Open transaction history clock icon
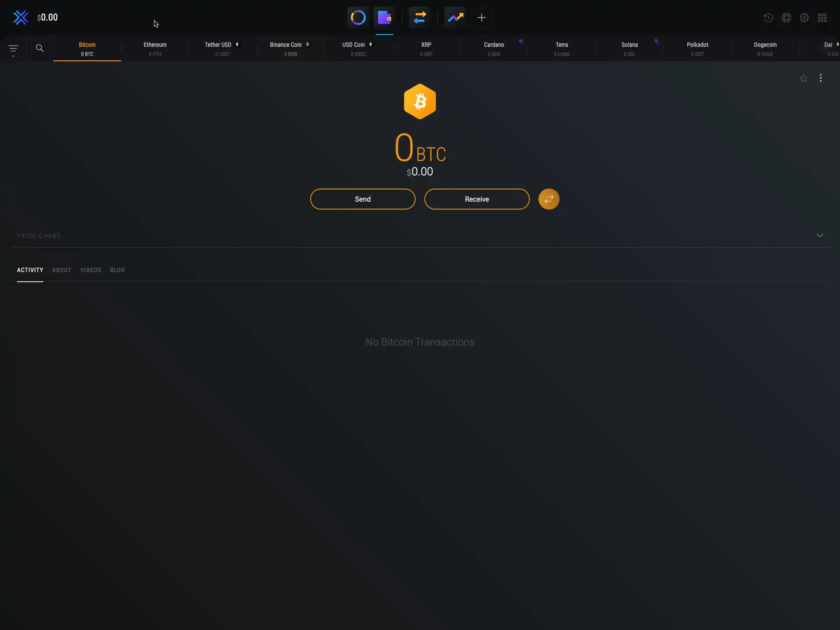 tap(768, 18)
